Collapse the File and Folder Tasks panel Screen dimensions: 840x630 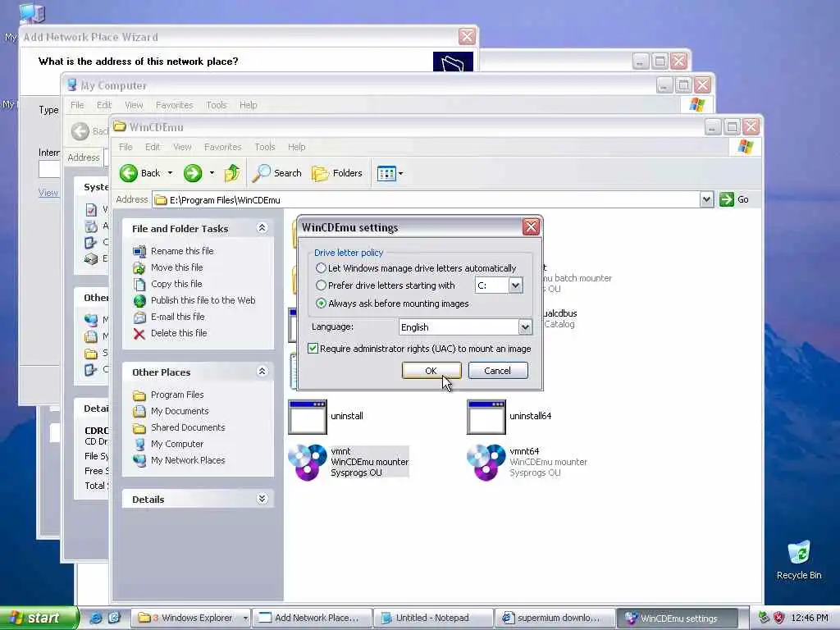[262, 228]
